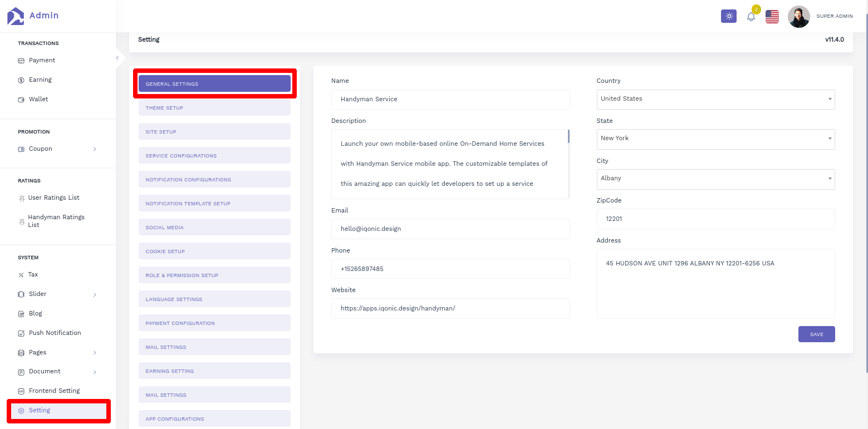The width and height of the screenshot is (868, 429).
Task: Click the Tax percent icon
Action: tap(21, 275)
